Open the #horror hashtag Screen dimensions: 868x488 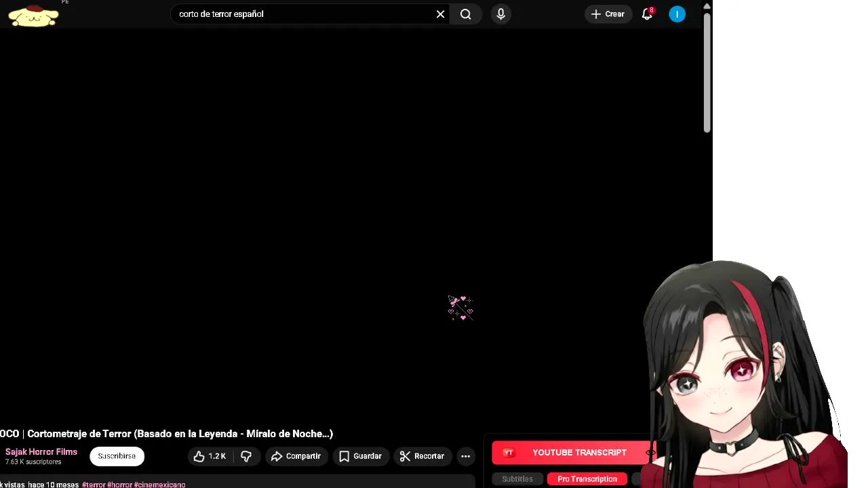pyautogui.click(x=120, y=485)
